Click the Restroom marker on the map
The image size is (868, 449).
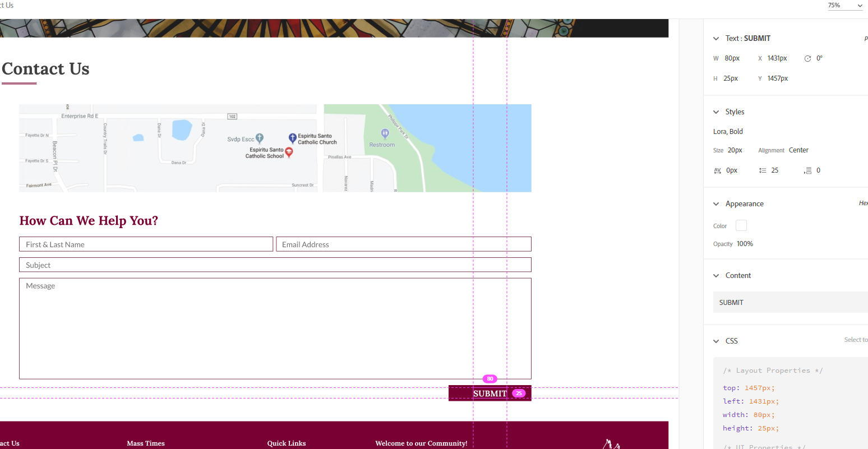click(385, 133)
